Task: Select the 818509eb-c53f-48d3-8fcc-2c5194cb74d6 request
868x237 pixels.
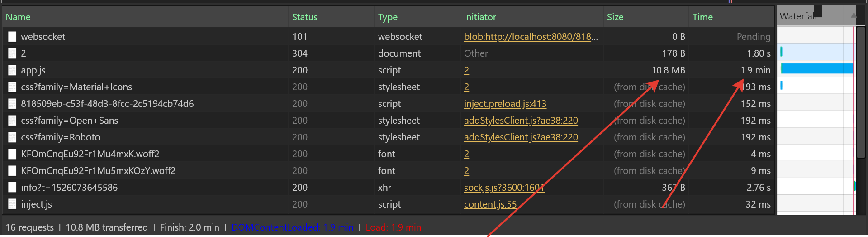Action: [x=107, y=104]
